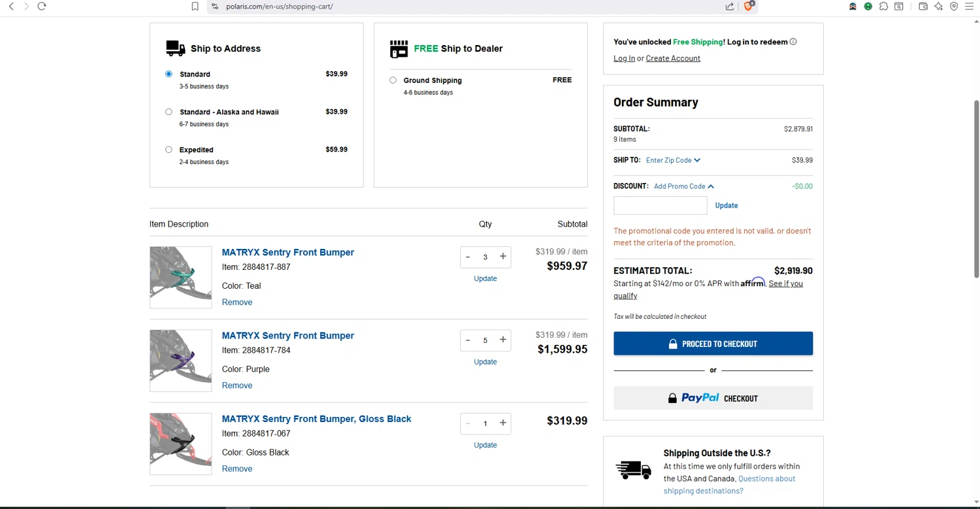Open the browser hamburger menu
This screenshot has width=980, height=509.
click(970, 7)
